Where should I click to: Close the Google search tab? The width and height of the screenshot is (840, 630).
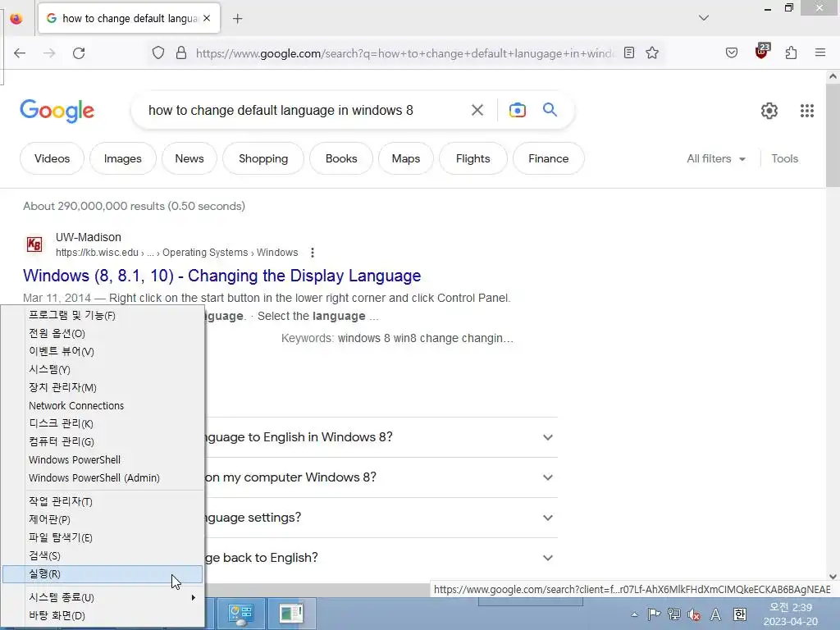(x=207, y=18)
